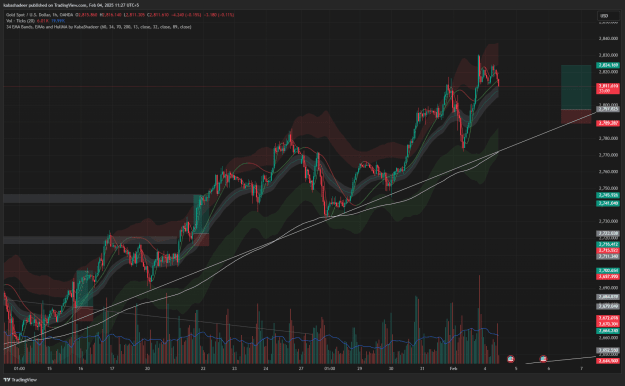625x386 pixels.
Task: Click the TradingView logo in the footer
Action: pyautogui.click(x=20, y=380)
